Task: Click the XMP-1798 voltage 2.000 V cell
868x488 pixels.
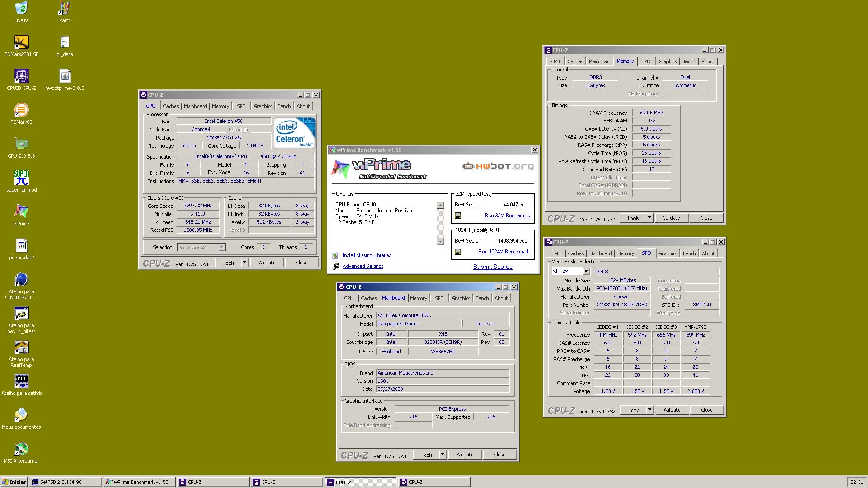Action: 695,391
